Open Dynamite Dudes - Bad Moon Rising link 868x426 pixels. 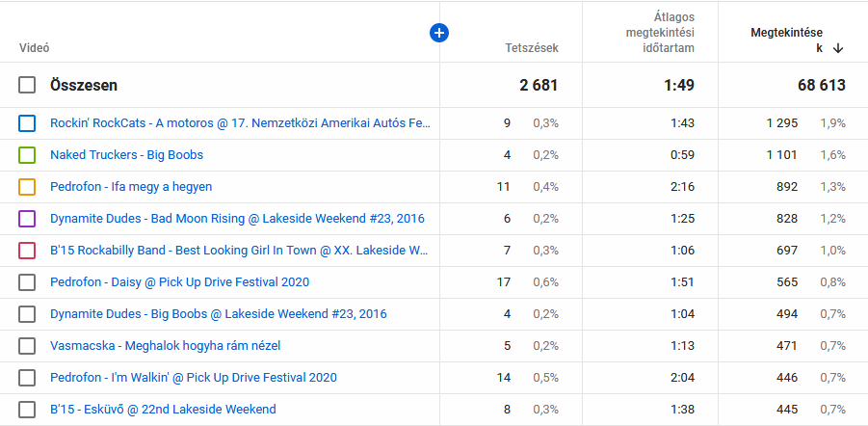pyautogui.click(x=237, y=219)
